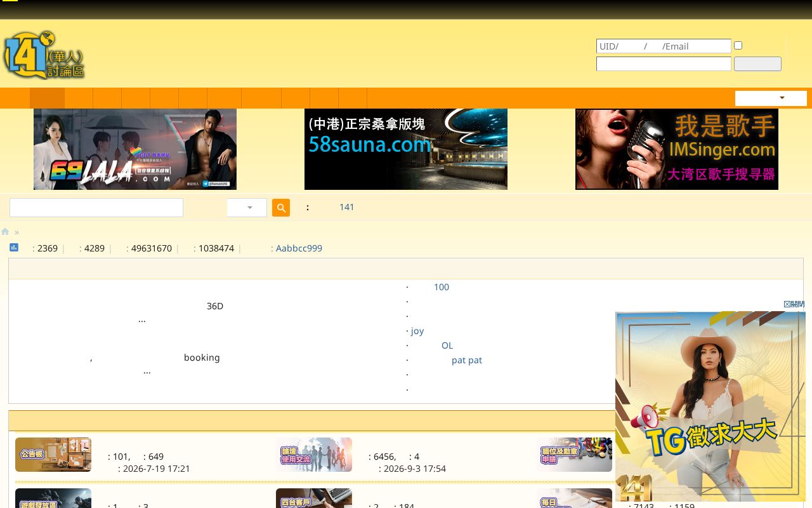Click the orange search magnifier button

point(281,208)
